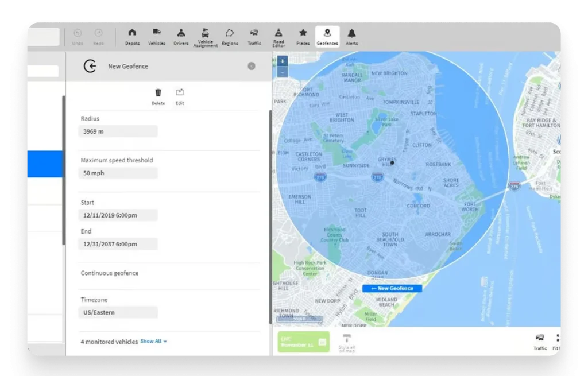Click the Style all on map pin icon

(x=346, y=340)
